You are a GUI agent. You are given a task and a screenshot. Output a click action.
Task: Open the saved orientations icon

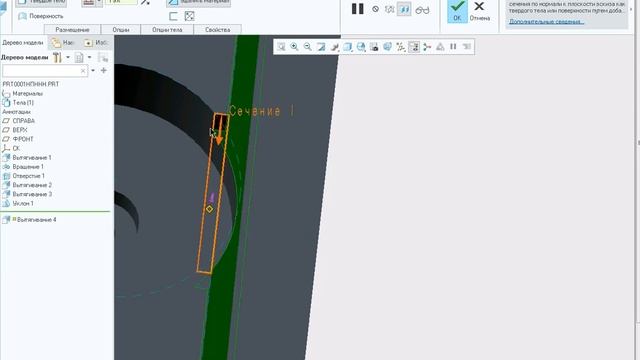tap(361, 47)
